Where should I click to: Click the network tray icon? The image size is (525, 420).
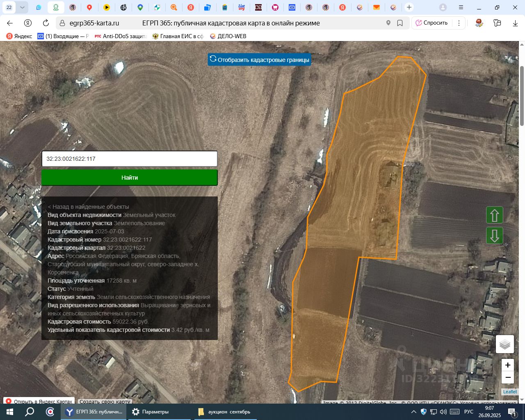pos(434,412)
